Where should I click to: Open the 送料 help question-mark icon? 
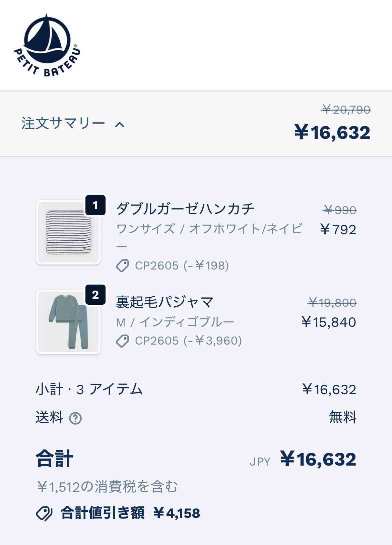coord(75,418)
